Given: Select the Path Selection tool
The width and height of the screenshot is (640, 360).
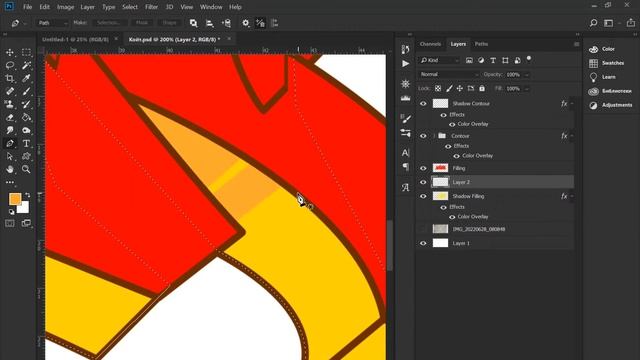Looking at the screenshot, I should pos(10,156).
